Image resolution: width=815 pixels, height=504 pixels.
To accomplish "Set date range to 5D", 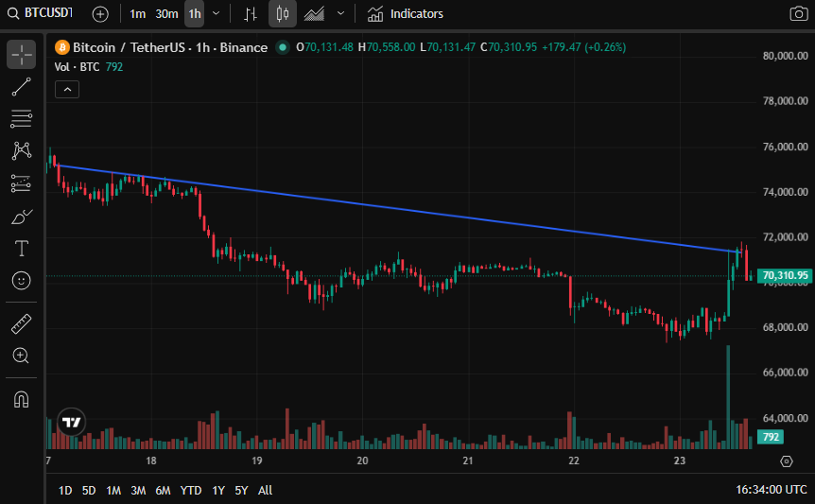I will click(x=89, y=490).
